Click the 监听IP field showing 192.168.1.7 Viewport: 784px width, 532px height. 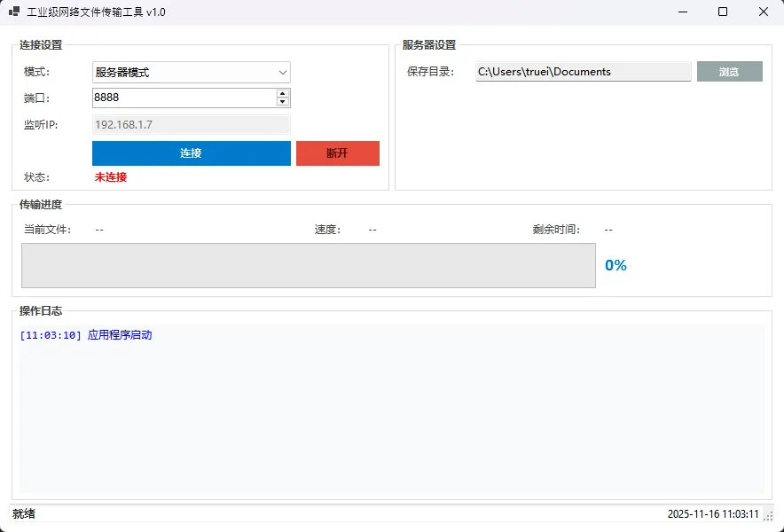point(191,125)
